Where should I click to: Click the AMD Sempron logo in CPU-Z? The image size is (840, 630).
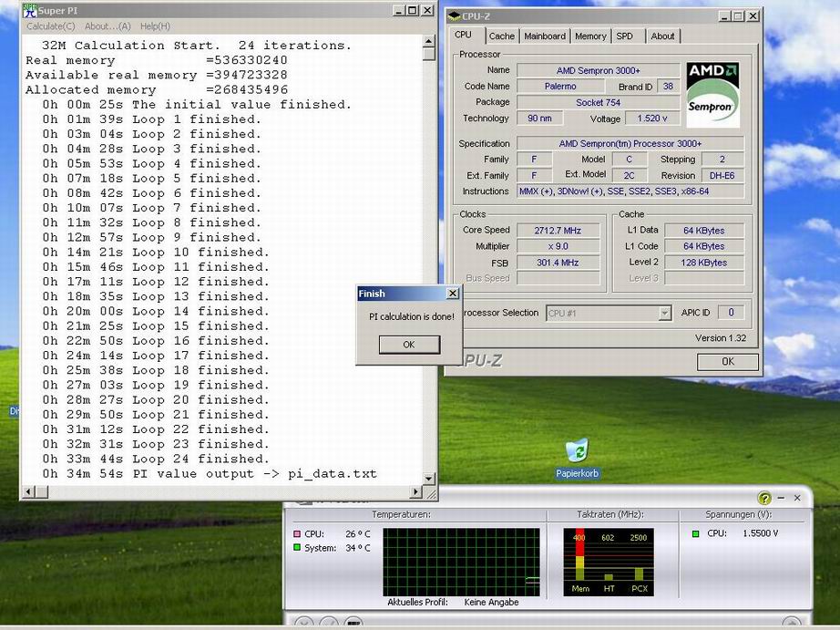coord(712,95)
